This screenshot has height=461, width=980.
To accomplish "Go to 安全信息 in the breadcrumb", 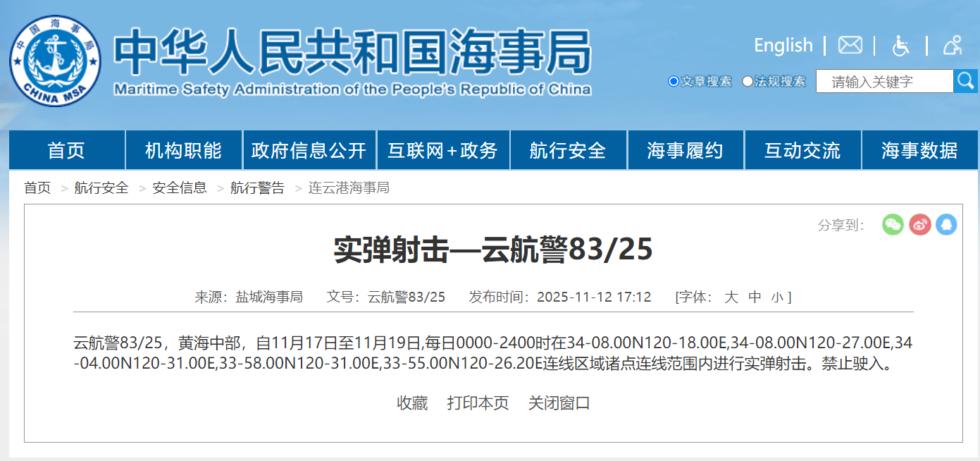I will [180, 188].
